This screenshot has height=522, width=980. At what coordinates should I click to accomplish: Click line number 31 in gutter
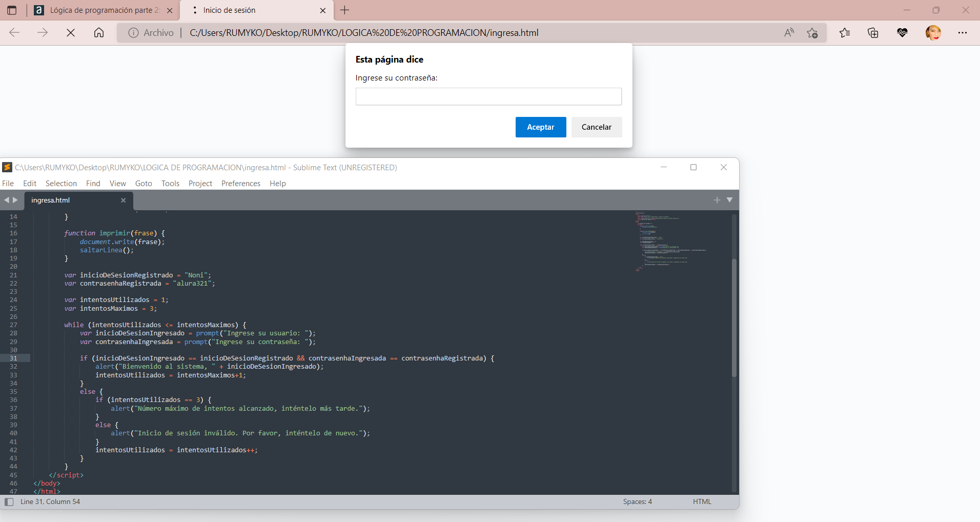click(13, 358)
